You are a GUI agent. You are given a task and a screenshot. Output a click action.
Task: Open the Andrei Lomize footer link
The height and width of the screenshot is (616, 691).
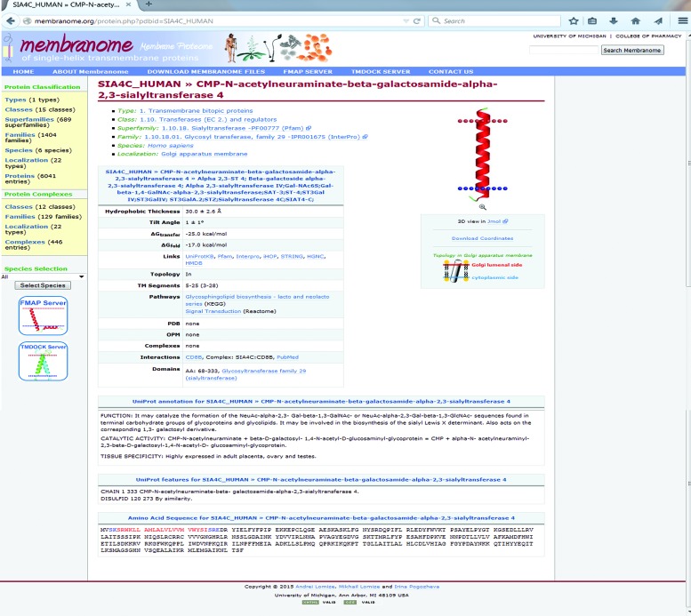[x=315, y=587]
